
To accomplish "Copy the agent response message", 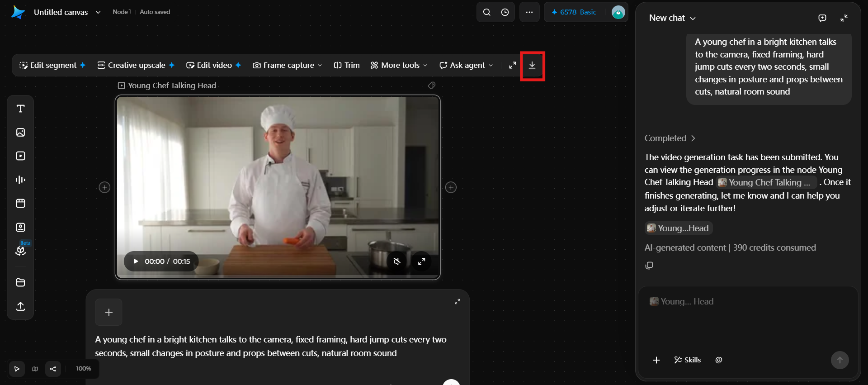I will (649, 266).
